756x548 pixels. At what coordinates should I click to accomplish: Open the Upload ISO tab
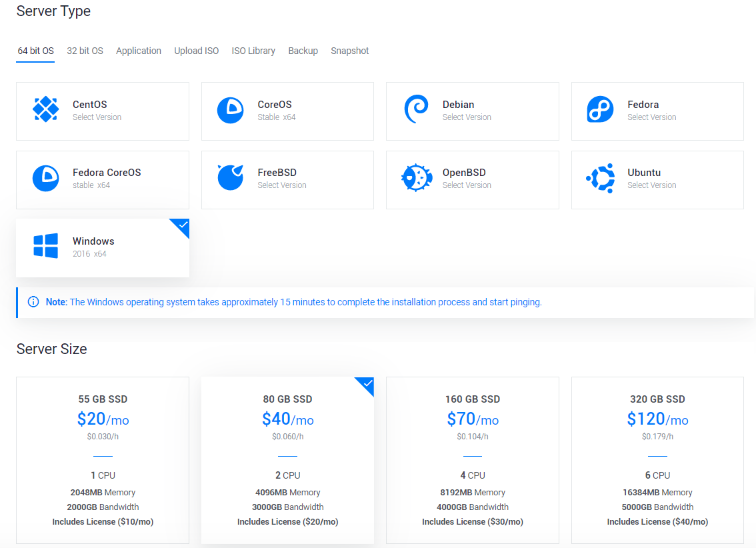tap(196, 51)
